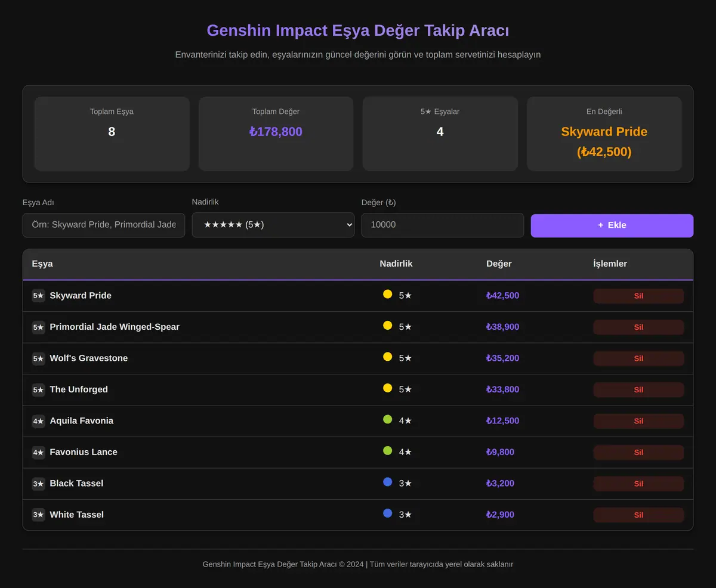Click the 5★ badge beside Skyward Pride
Viewport: 716px width, 588px height.
click(x=38, y=296)
